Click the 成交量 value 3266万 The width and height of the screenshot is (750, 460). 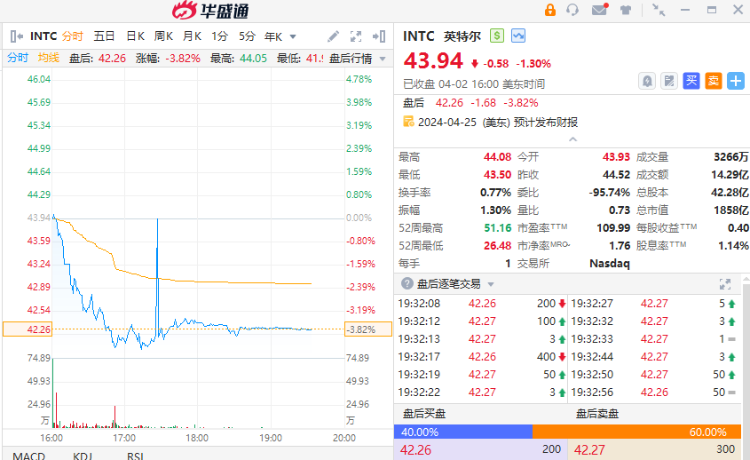click(731, 157)
